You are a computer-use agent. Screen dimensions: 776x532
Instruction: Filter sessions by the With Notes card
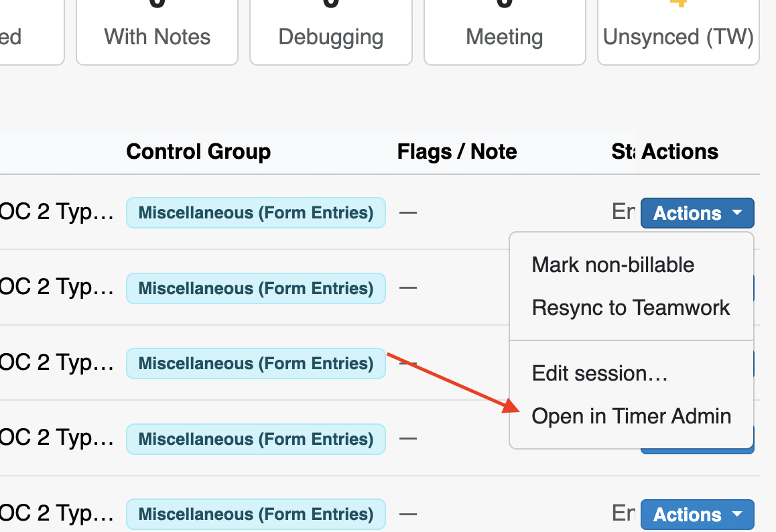pos(157,31)
